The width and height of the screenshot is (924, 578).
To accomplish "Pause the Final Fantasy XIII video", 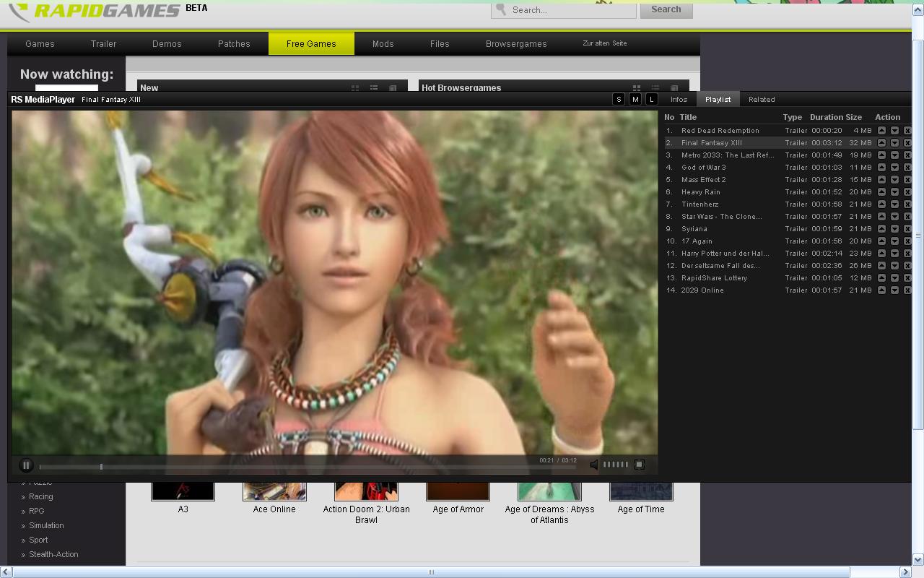I will [x=26, y=465].
